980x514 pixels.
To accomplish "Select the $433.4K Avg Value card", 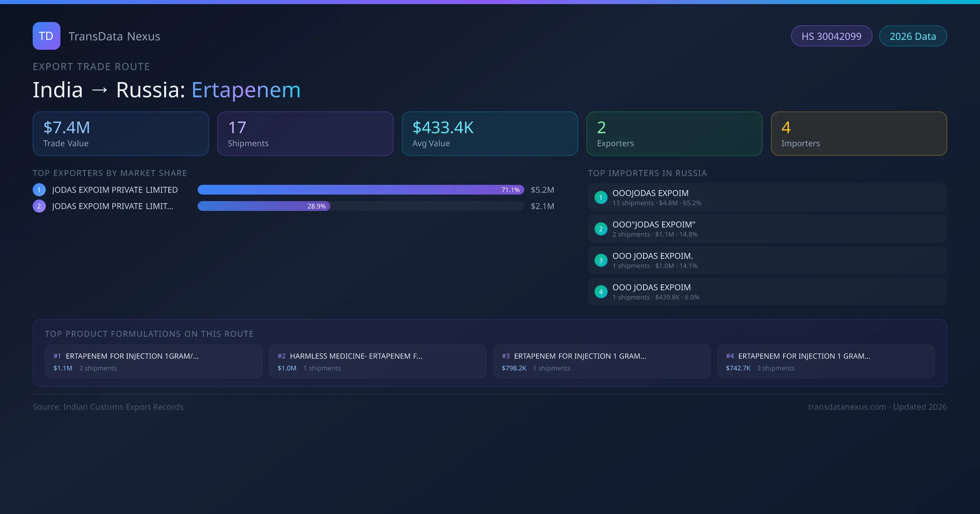I will pos(490,134).
